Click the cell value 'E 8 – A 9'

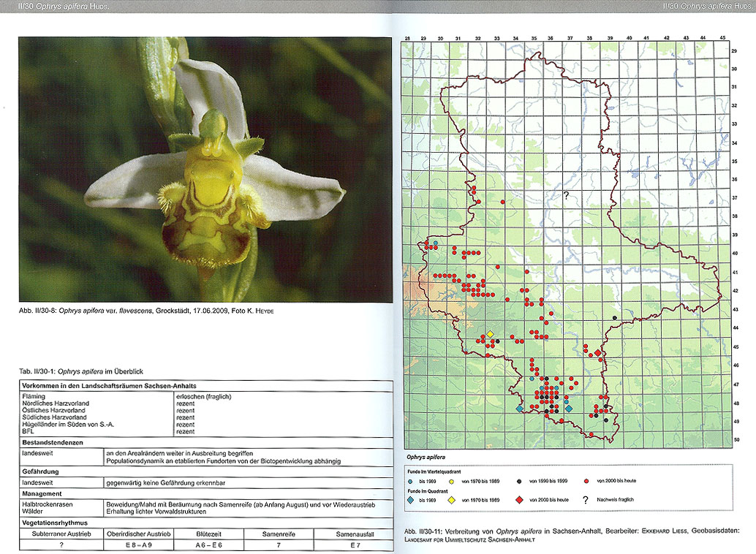pyautogui.click(x=139, y=545)
